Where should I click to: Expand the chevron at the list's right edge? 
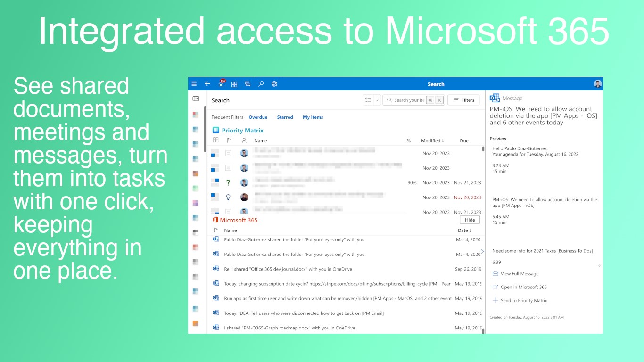(482, 251)
